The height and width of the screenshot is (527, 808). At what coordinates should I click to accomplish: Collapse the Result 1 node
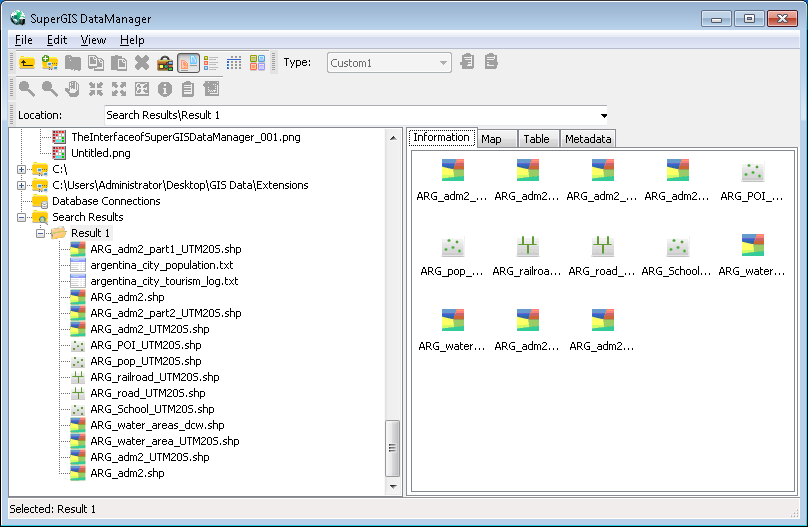click(x=40, y=233)
